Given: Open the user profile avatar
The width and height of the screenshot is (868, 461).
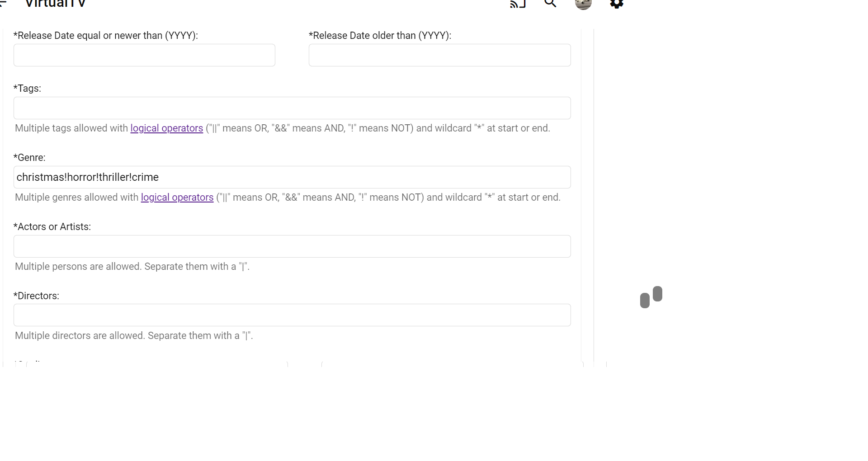Looking at the screenshot, I should (583, 4).
